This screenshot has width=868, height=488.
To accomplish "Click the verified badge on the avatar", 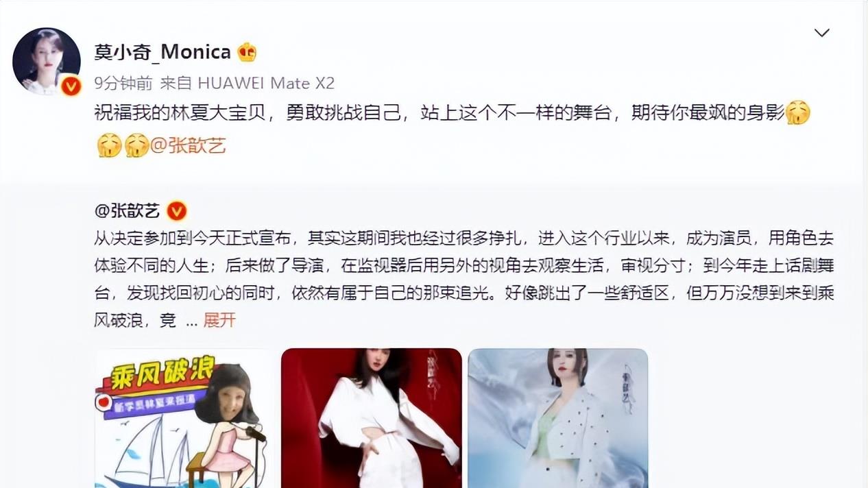I will pyautogui.click(x=71, y=86).
